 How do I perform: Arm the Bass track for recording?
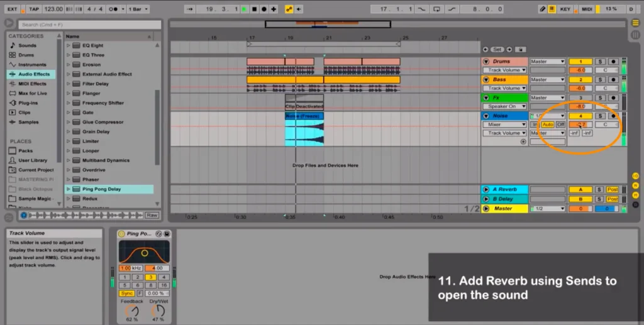coord(613,80)
